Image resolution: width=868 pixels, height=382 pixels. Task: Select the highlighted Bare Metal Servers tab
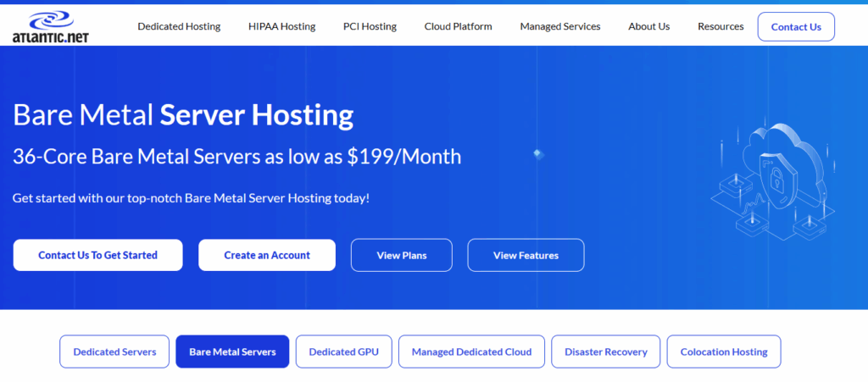[232, 352]
